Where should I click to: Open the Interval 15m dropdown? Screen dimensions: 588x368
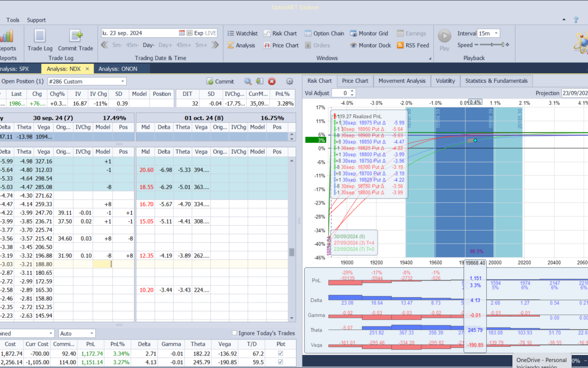(x=496, y=33)
